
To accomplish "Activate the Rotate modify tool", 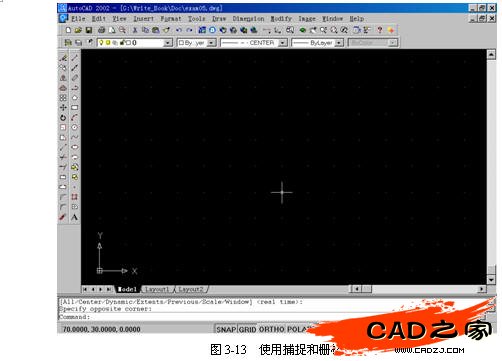I will coord(63,118).
